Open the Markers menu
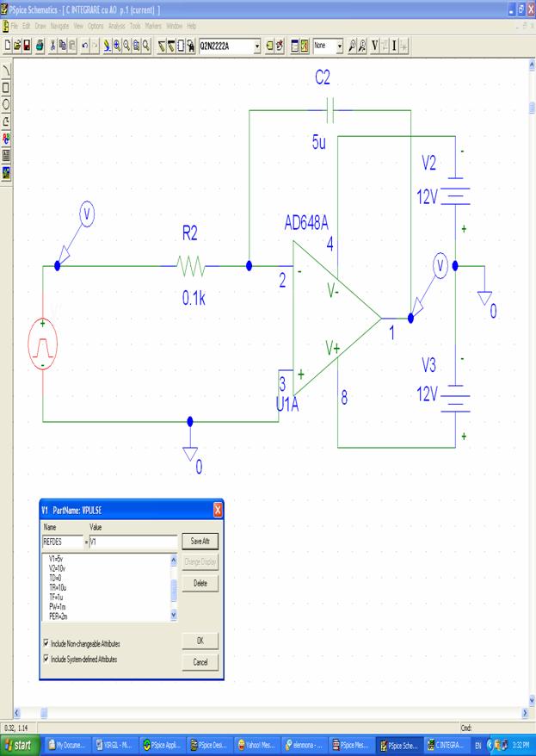This screenshot has width=536, height=756. (154, 26)
